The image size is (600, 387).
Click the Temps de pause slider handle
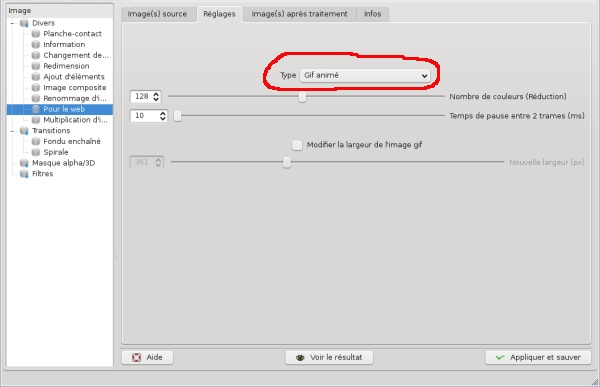click(178, 116)
